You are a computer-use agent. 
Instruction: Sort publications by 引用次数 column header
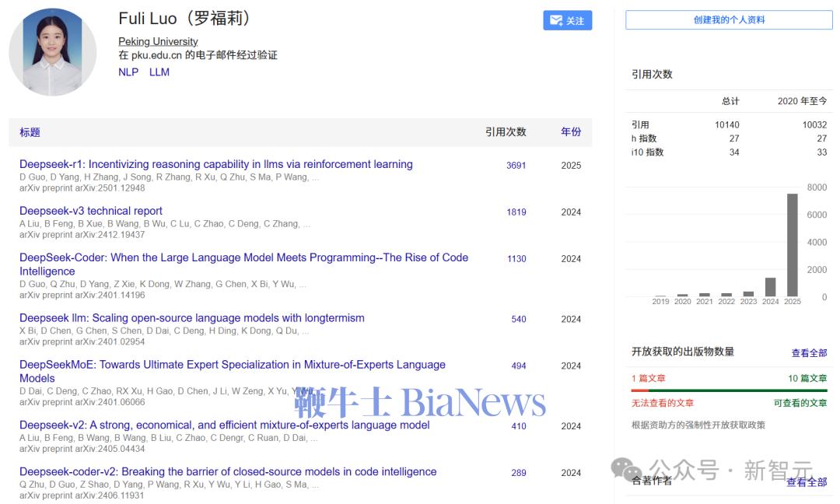click(506, 132)
